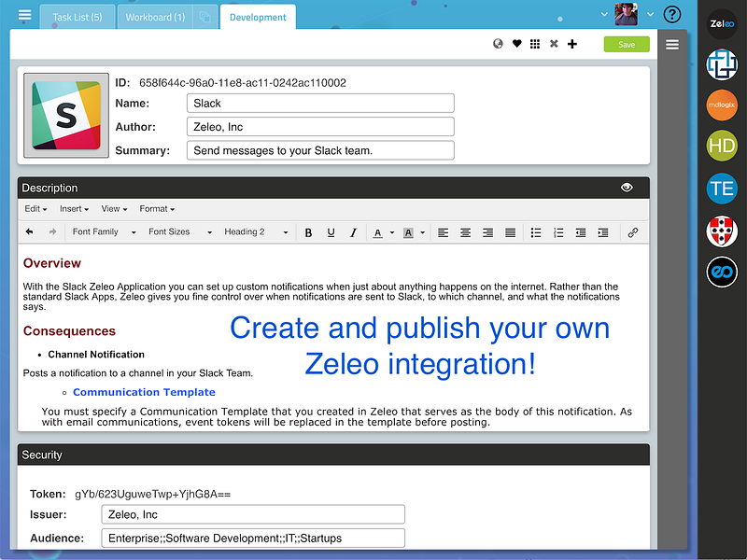Viewport: 747px width, 560px height.
Task: Click the Consequences heading text
Action: (x=69, y=331)
